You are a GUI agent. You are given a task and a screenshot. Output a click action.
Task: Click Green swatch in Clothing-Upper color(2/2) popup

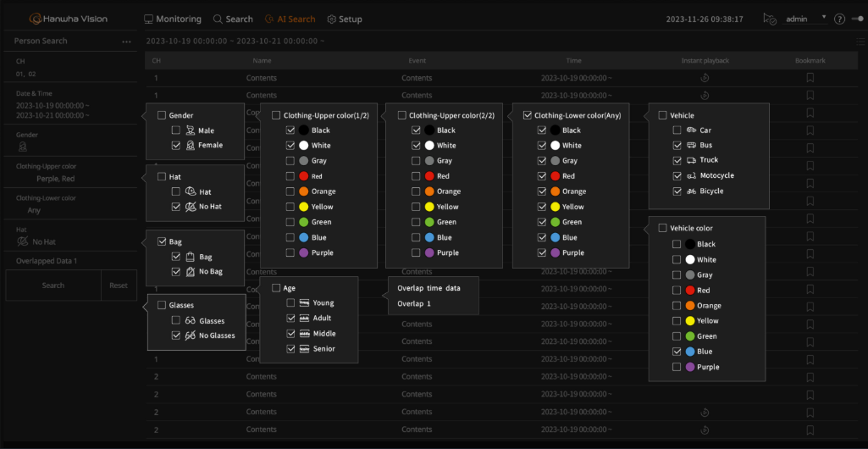click(429, 222)
